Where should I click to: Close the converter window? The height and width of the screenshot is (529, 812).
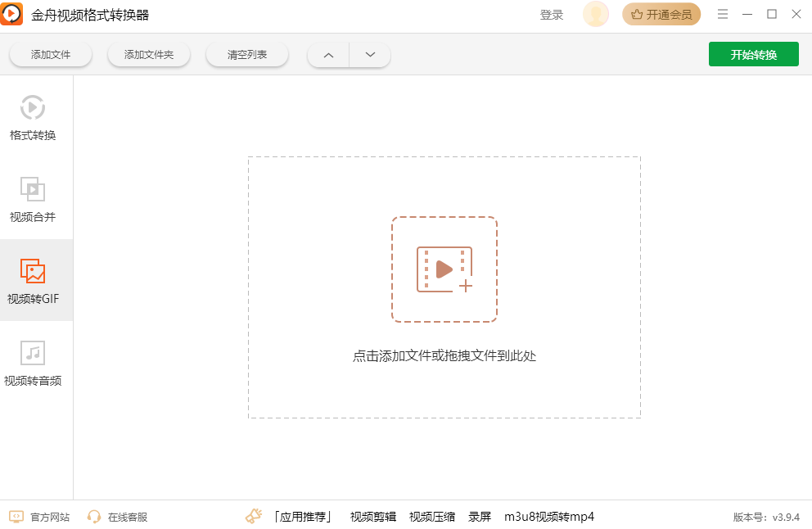tap(796, 14)
